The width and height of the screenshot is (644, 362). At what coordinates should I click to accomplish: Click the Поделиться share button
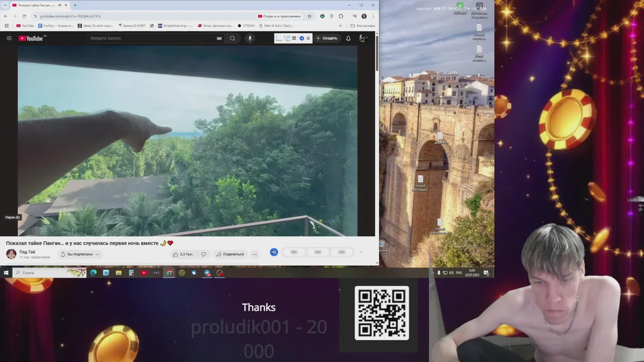click(230, 254)
